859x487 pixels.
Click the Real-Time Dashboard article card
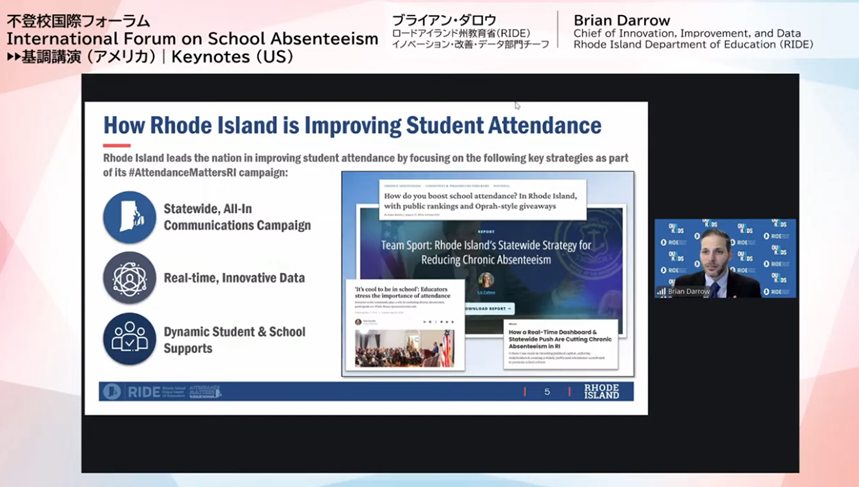point(560,344)
